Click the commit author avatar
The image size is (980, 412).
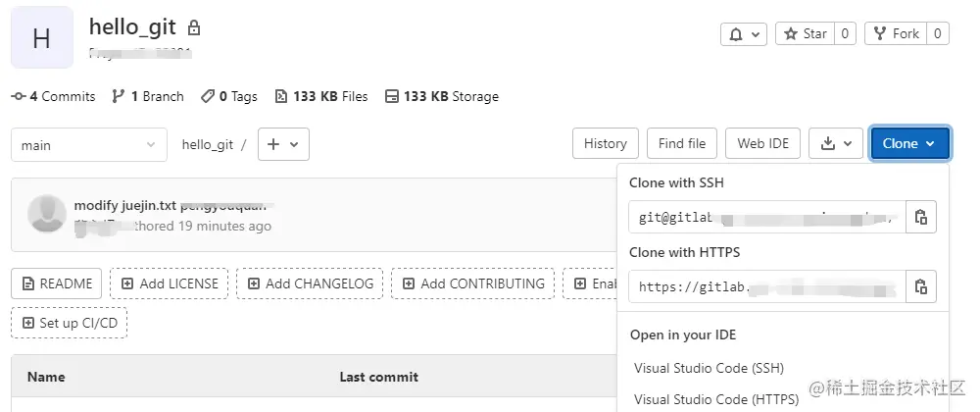pos(47,214)
